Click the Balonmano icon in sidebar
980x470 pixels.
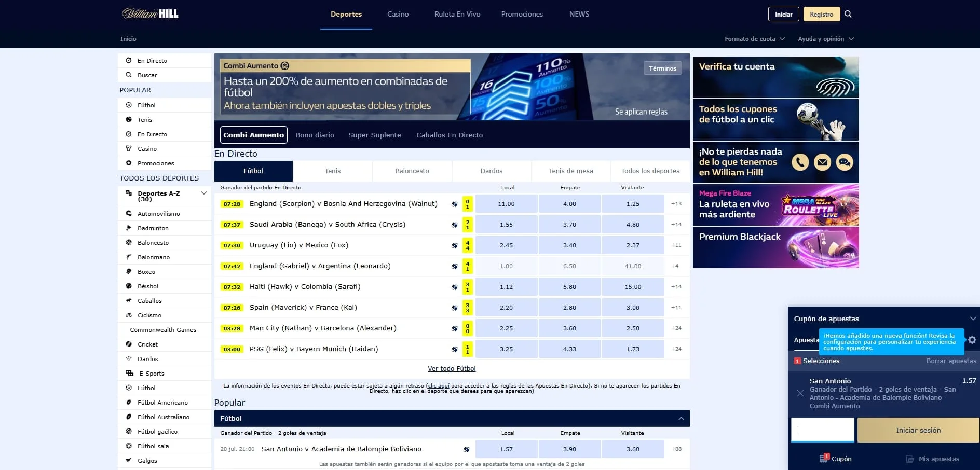(x=129, y=257)
